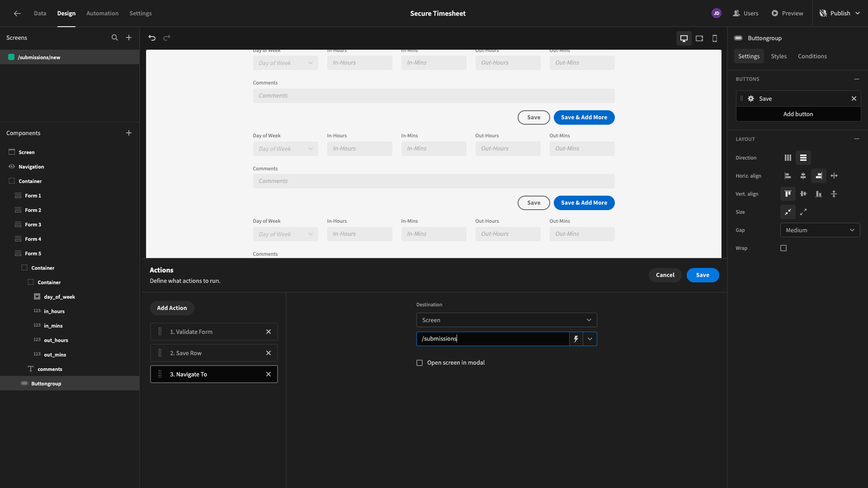Open bindings lightning bolt for destination

pyautogui.click(x=576, y=339)
